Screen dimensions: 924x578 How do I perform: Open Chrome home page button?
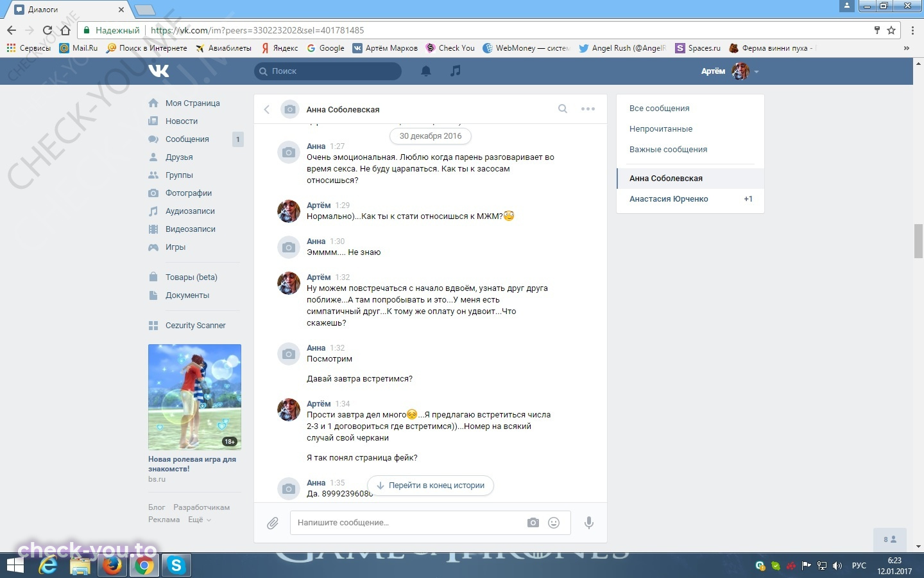[x=65, y=30]
